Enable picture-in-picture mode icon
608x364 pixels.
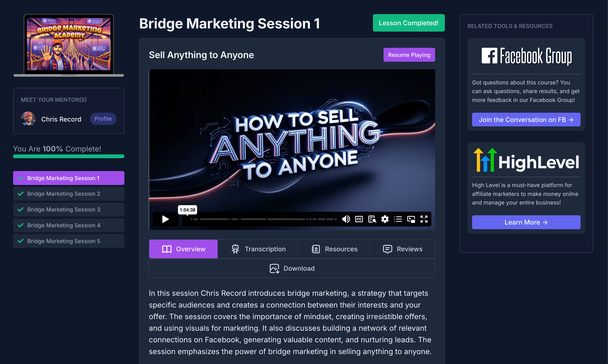point(411,219)
